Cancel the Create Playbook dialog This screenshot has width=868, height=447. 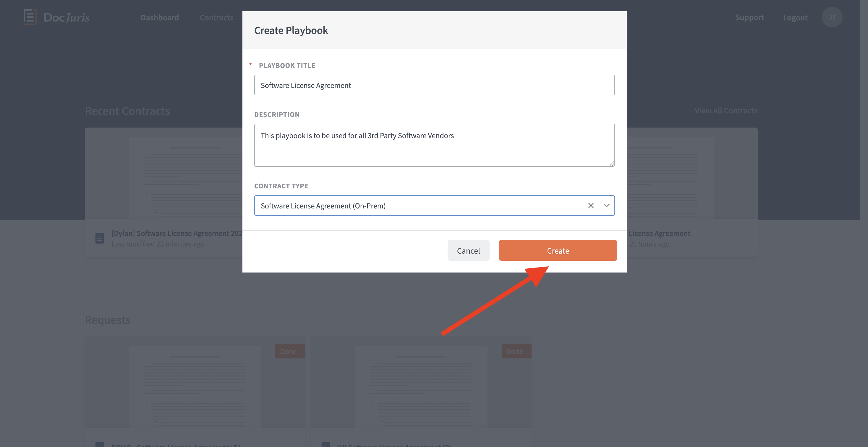click(x=468, y=250)
